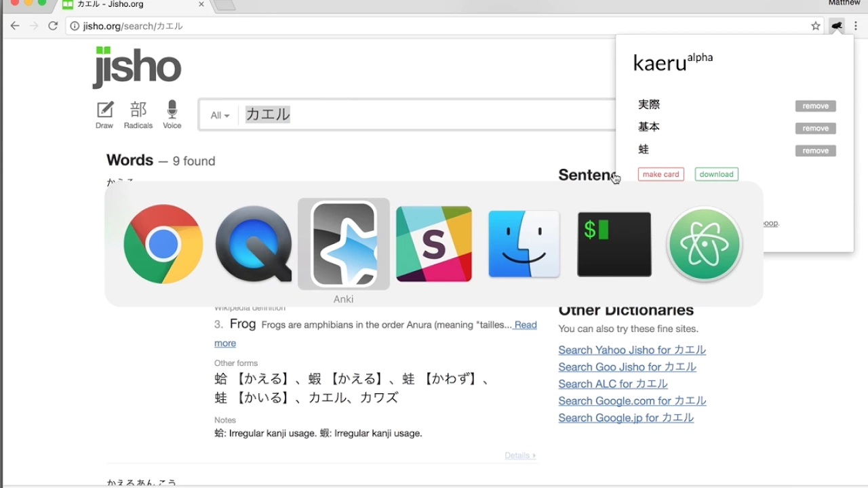
Task: View site info icon in address bar
Action: (x=75, y=26)
